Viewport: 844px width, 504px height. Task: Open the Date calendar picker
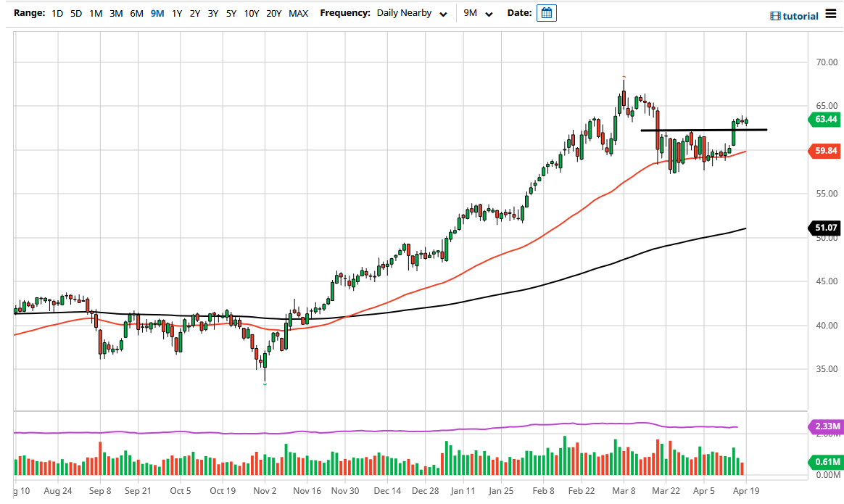(546, 12)
